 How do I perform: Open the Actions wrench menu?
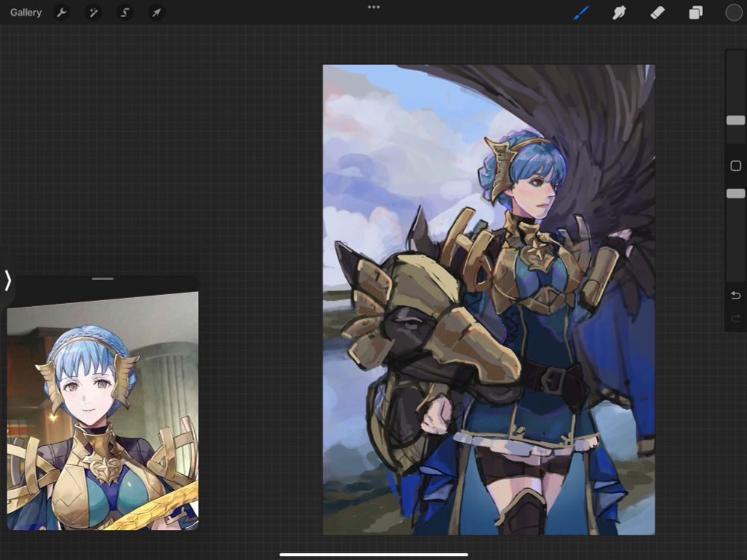click(x=61, y=13)
